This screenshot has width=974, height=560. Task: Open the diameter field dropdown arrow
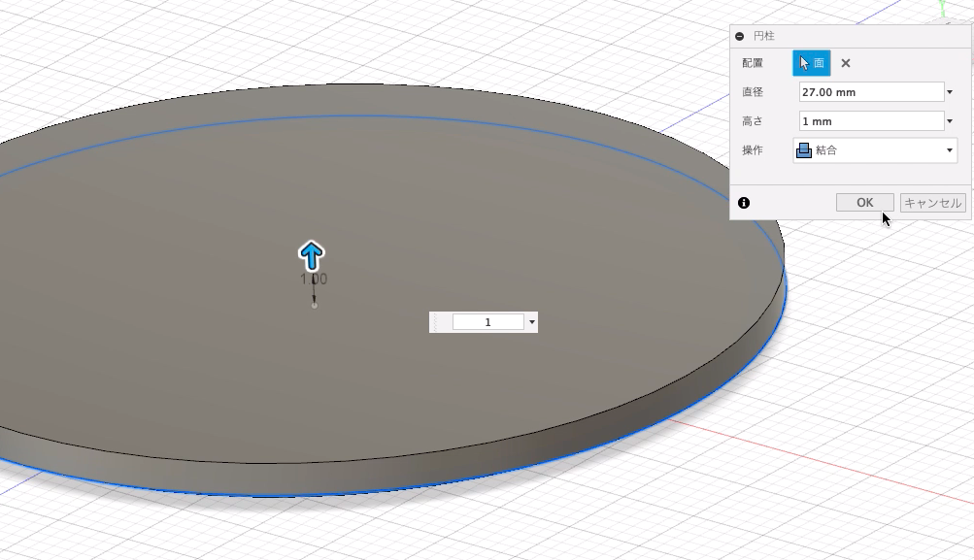950,92
